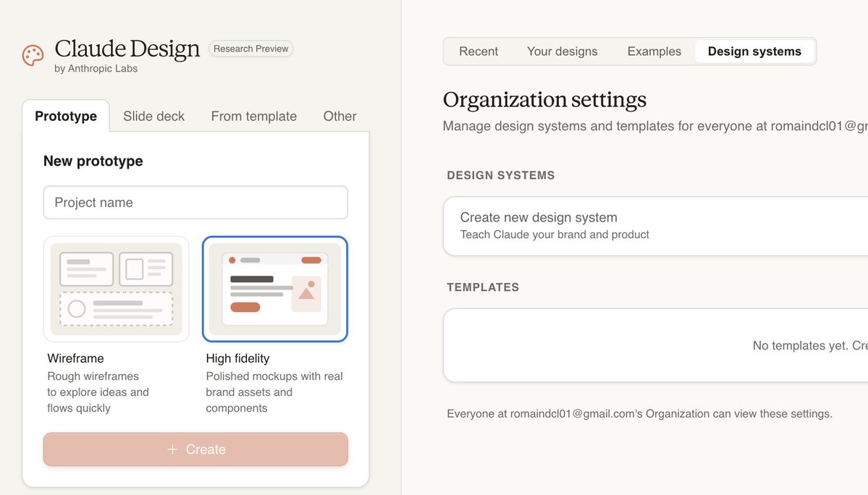This screenshot has width=868, height=495.
Task: Select the Design systems tab
Action: (x=754, y=51)
